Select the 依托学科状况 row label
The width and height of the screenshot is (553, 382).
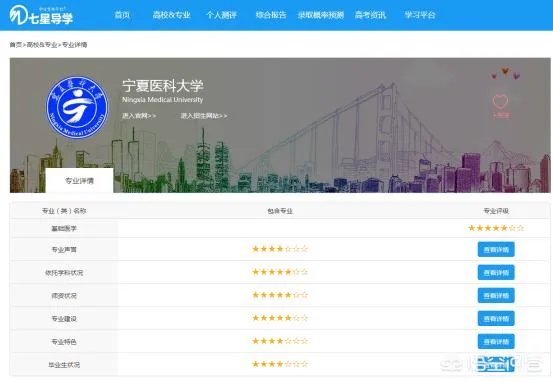tap(64, 273)
